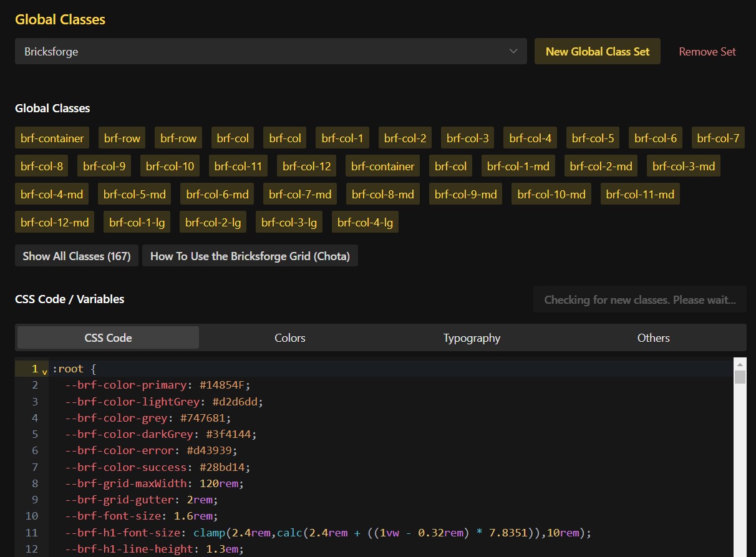Edit the brf-col-4-lg class tag

point(365,222)
